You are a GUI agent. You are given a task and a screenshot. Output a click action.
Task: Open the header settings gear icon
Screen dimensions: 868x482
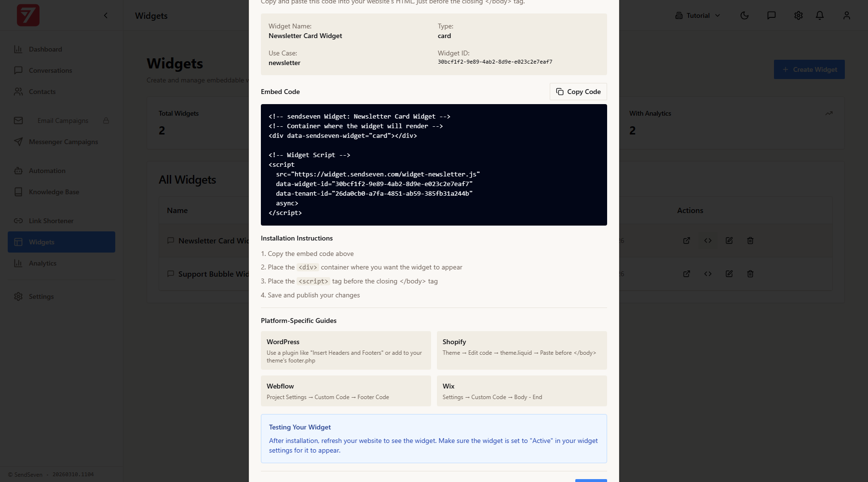tap(799, 15)
